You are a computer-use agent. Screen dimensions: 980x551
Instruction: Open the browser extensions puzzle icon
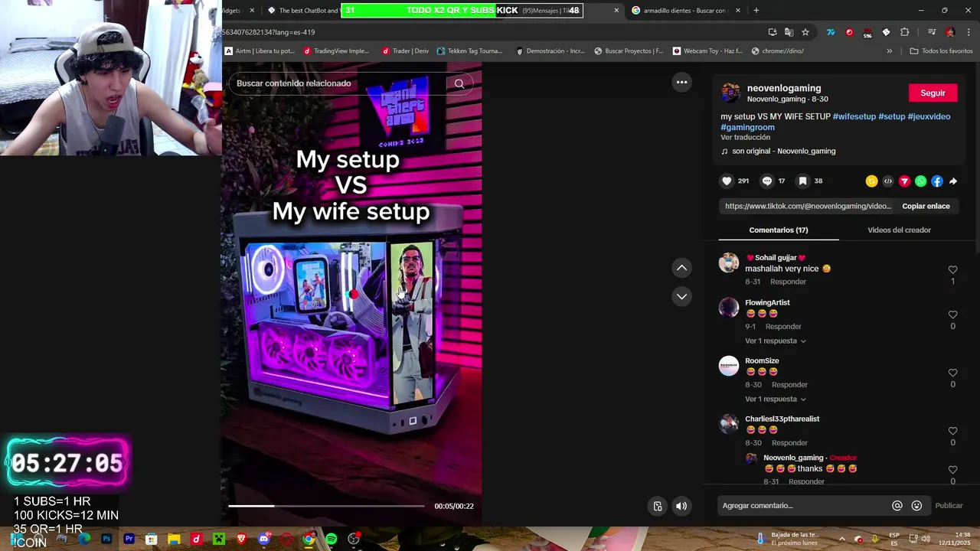pos(904,32)
